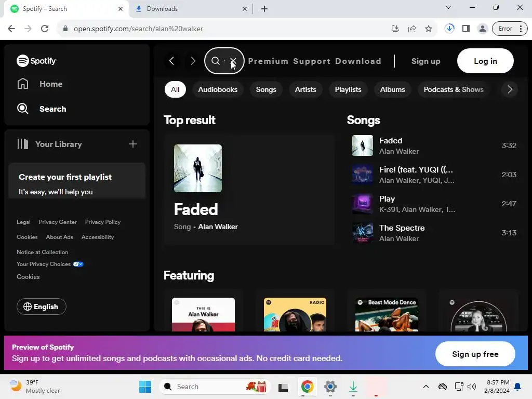Click the Log in button
This screenshot has height=399, width=532.
pos(485,61)
